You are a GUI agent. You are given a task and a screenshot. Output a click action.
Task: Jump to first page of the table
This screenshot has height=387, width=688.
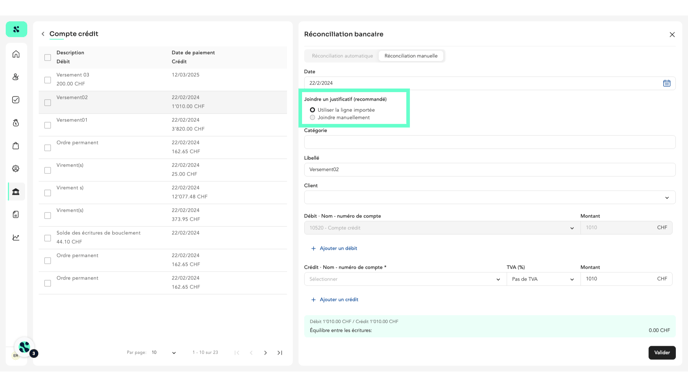coord(237,353)
